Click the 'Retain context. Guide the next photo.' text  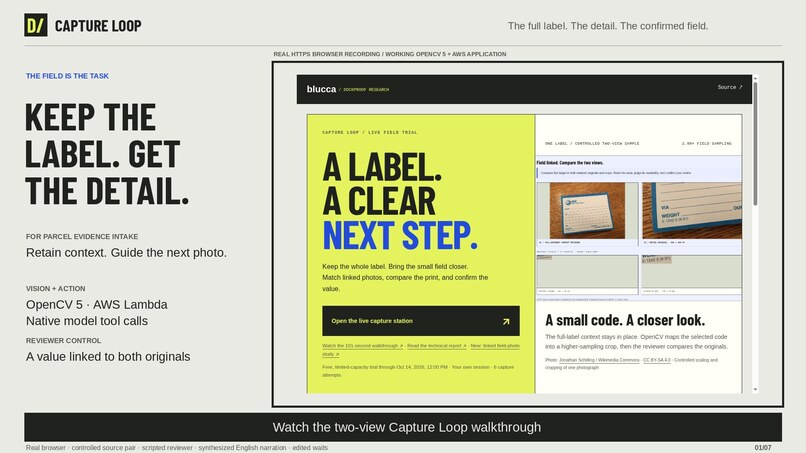pyautogui.click(x=126, y=252)
